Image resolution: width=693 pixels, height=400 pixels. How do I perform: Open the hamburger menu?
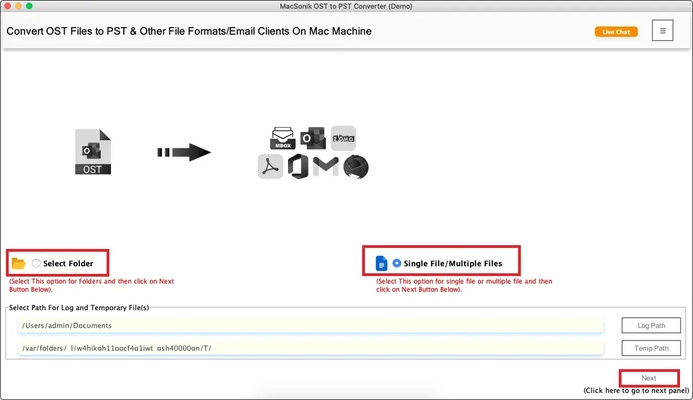coord(663,30)
